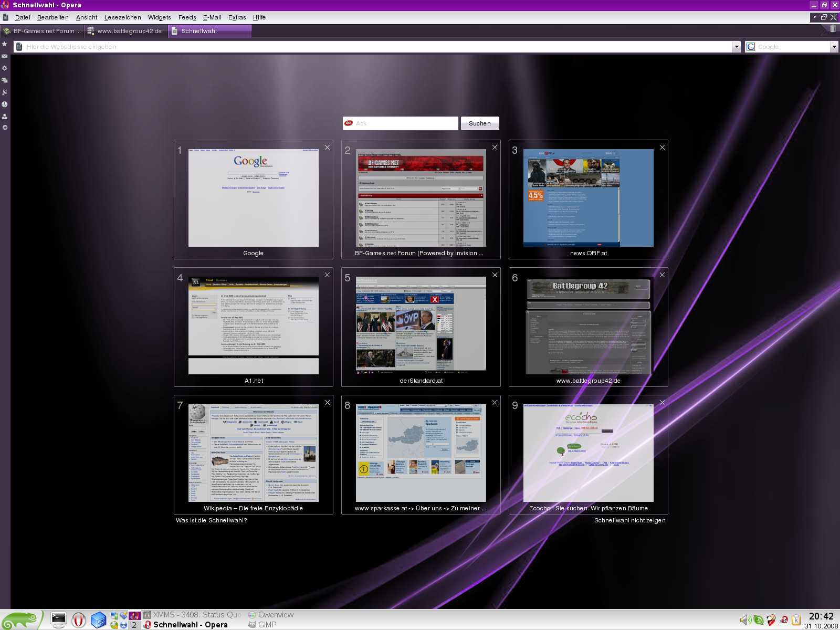The image size is (840, 630).
Task: Switch to XMMS window in taskbar
Action: [193, 615]
